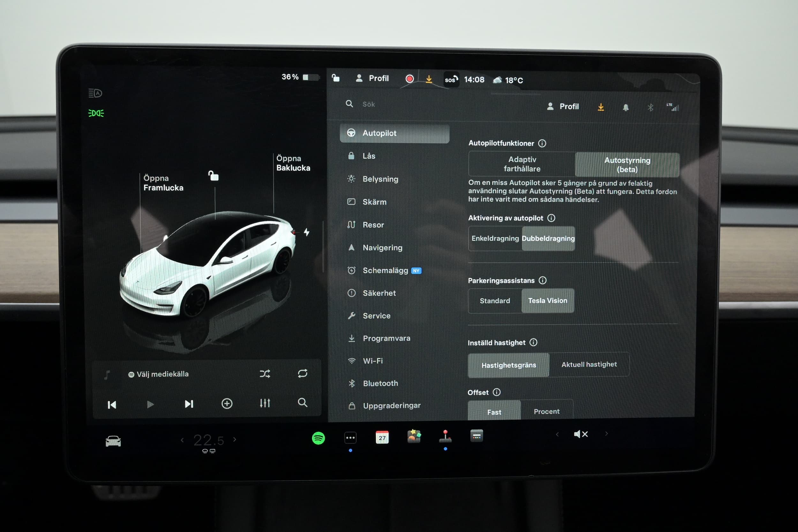
Task: Select Aktuell hastighet for set speed
Action: tap(589, 365)
